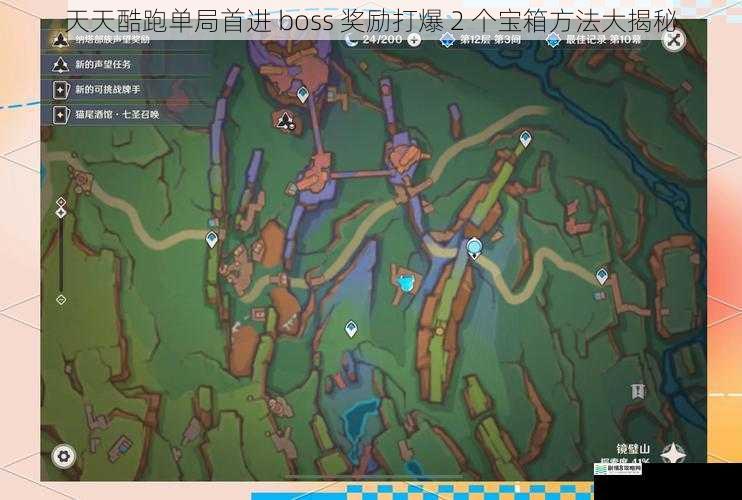742x500 pixels.
Task: Click the bookmark banner map icon
Action: click(x=637, y=392)
